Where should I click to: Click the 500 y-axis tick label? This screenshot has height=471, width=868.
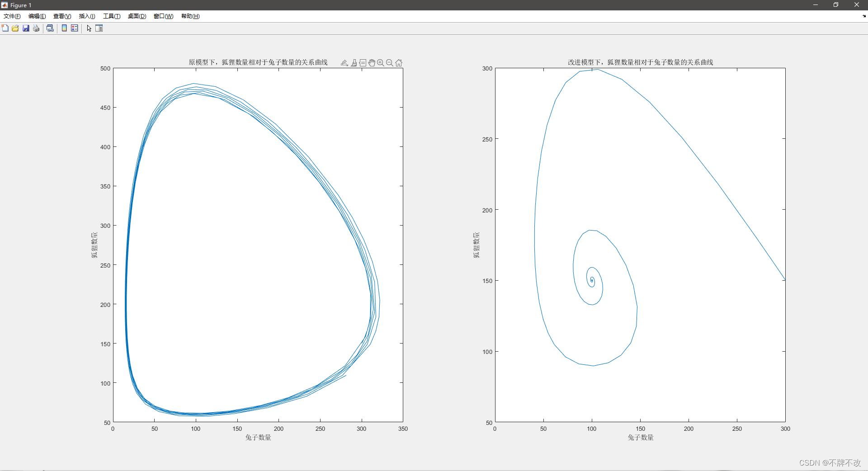pos(105,69)
